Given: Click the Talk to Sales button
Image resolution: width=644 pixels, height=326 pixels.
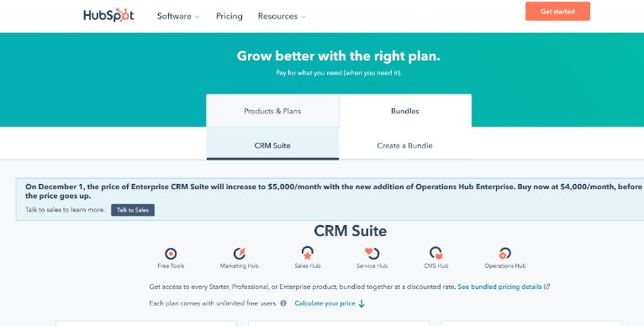Looking at the screenshot, I should pyautogui.click(x=133, y=210).
